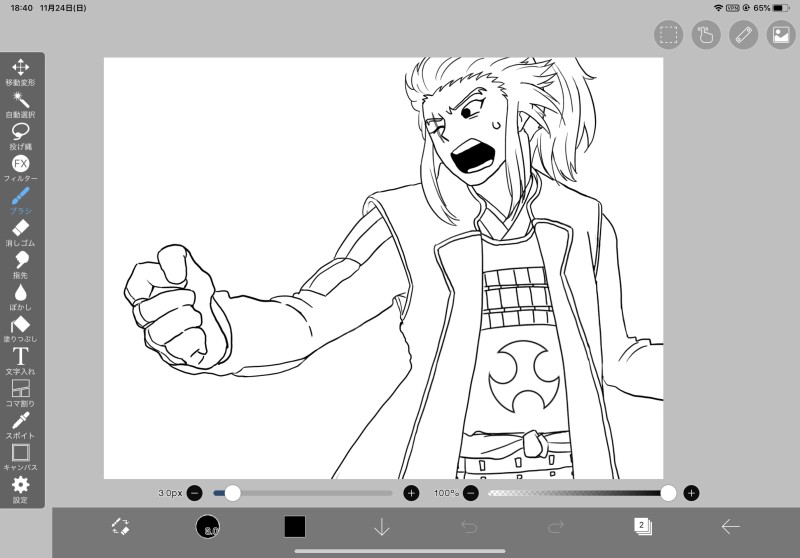The width and height of the screenshot is (800, 558).
Task: Select the Magic Wand (自動選択) tool
Action: pos(20,104)
